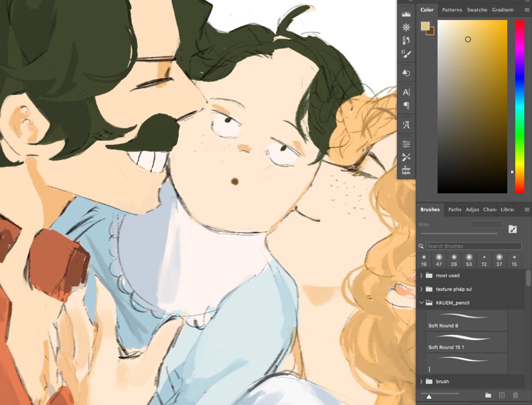Click the brush folder icon
Viewport: 532px width, 405px height.
coord(429,381)
